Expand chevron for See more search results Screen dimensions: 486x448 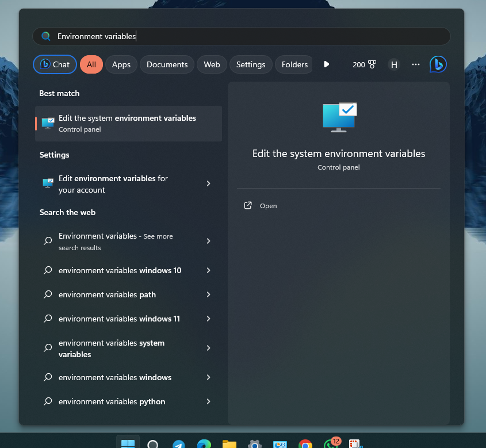208,241
